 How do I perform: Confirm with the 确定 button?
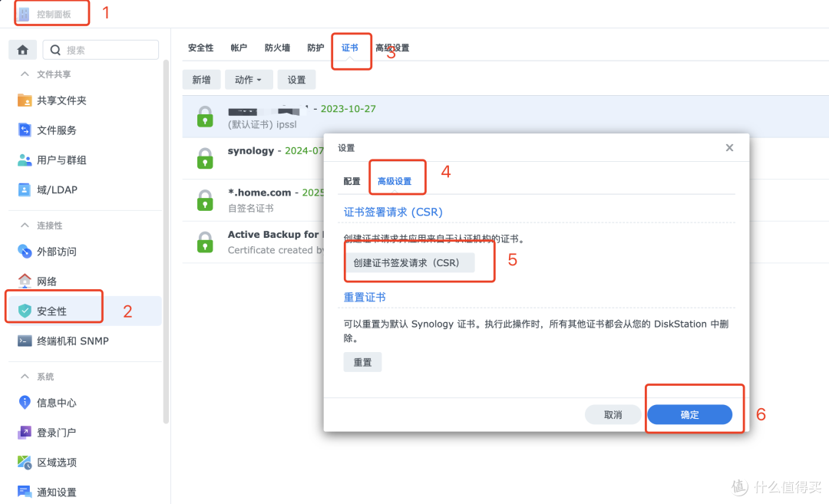pos(690,415)
